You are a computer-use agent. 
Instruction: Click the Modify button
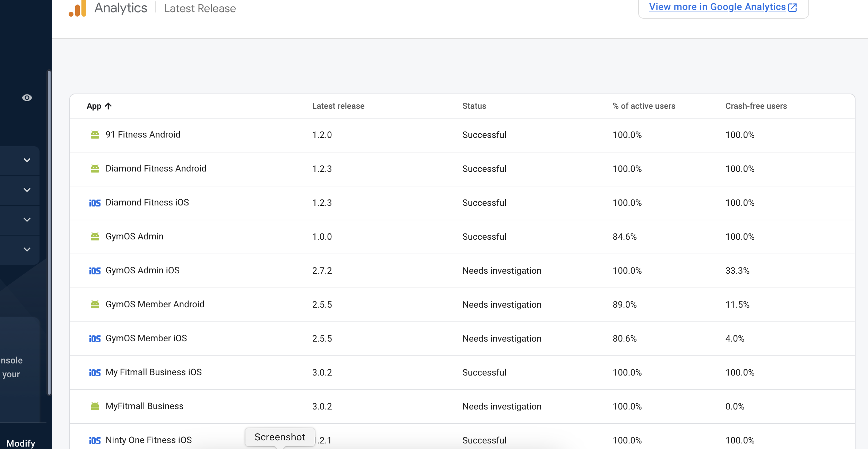pos(21,443)
